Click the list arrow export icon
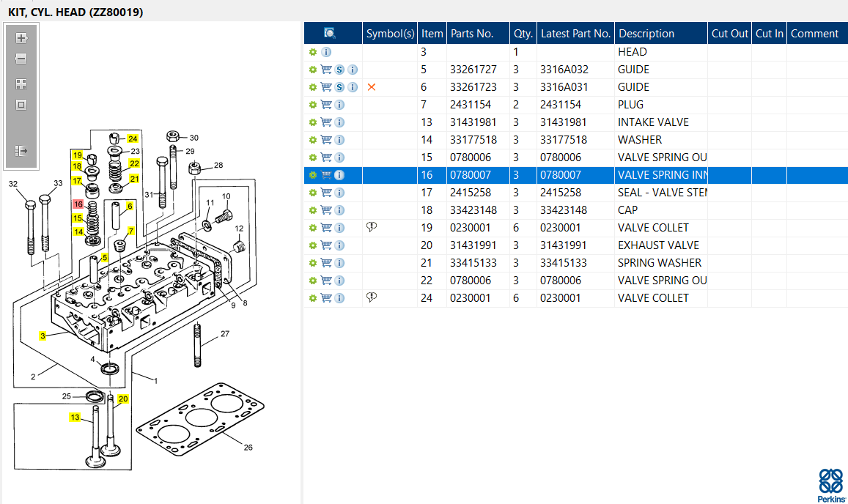This screenshot has width=848, height=504. click(x=21, y=151)
